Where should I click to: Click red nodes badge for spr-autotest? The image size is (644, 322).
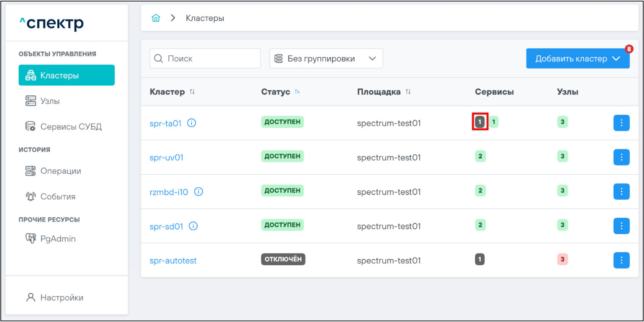tap(562, 260)
